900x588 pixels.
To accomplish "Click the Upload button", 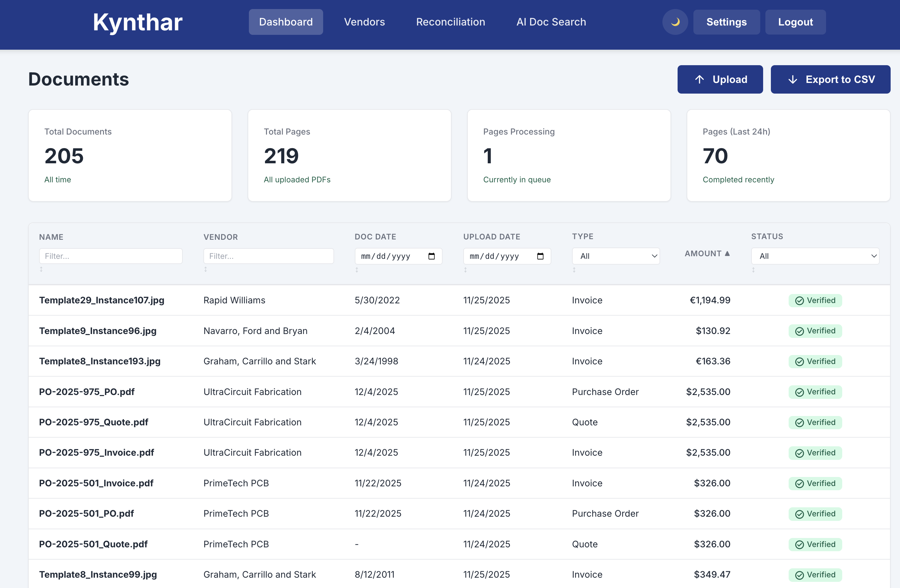I will click(720, 79).
